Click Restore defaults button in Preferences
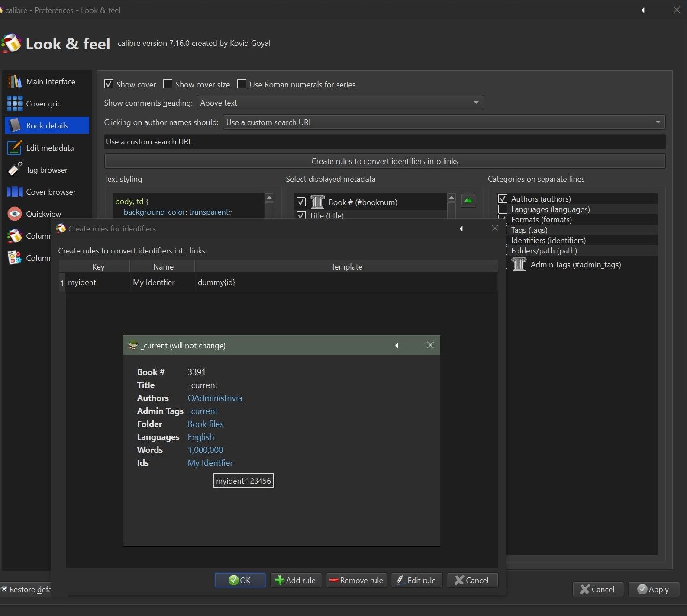 pos(26,589)
